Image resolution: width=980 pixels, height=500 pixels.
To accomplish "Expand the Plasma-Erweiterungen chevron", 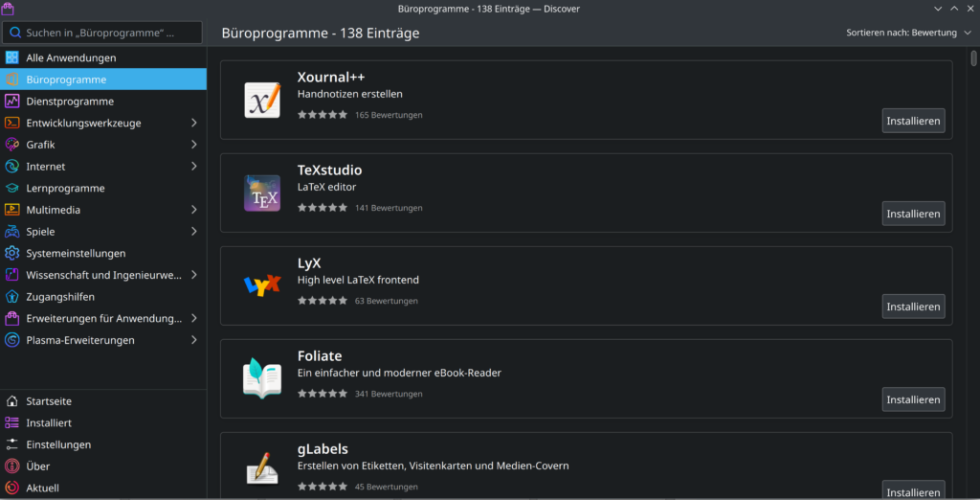I will 193,340.
